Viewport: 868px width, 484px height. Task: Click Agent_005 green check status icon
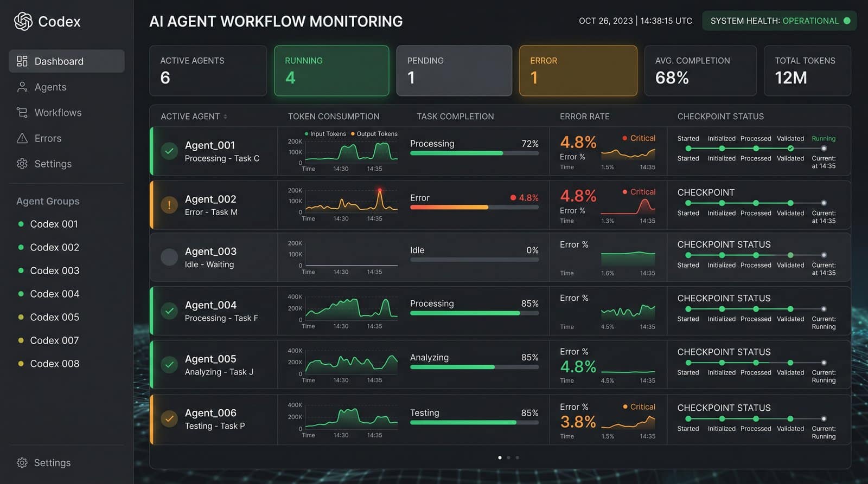[169, 364]
